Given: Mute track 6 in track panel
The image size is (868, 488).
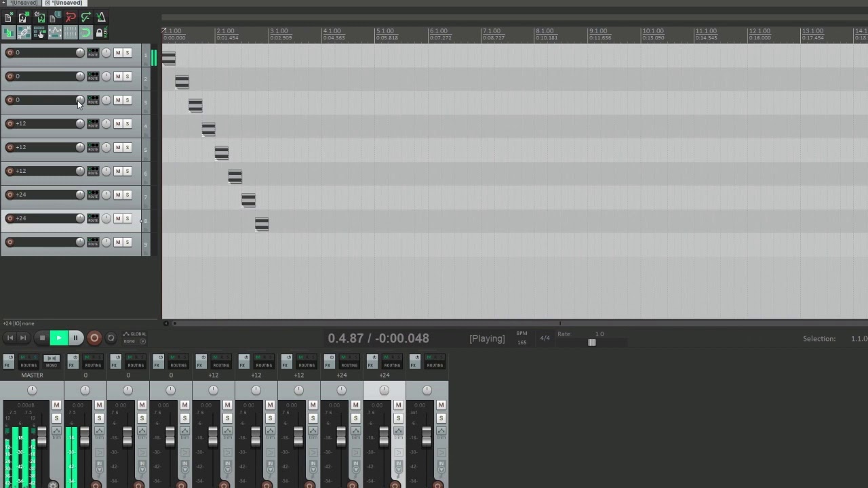Looking at the screenshot, I should 117,171.
